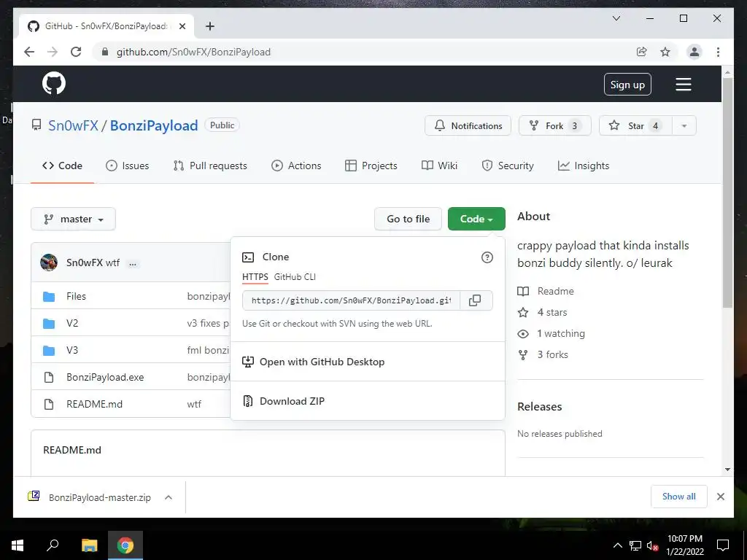Expand commit message ellipsis
Viewport: 747px width, 560px height.
[133, 263]
